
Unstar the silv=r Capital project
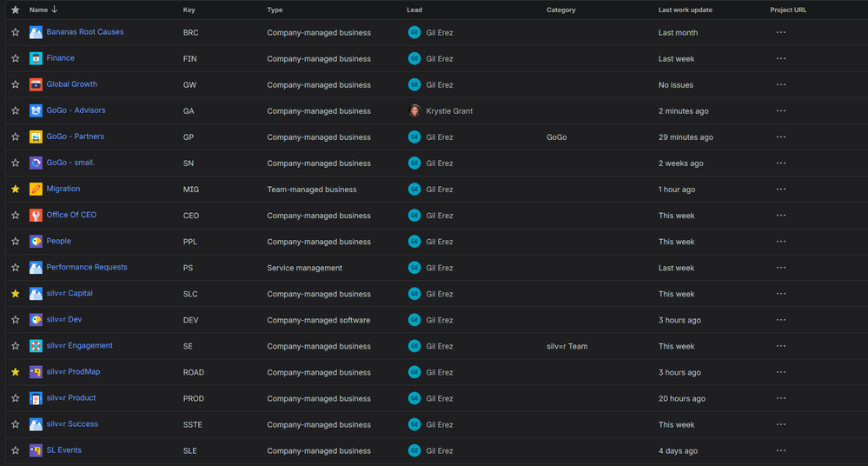pyautogui.click(x=16, y=293)
